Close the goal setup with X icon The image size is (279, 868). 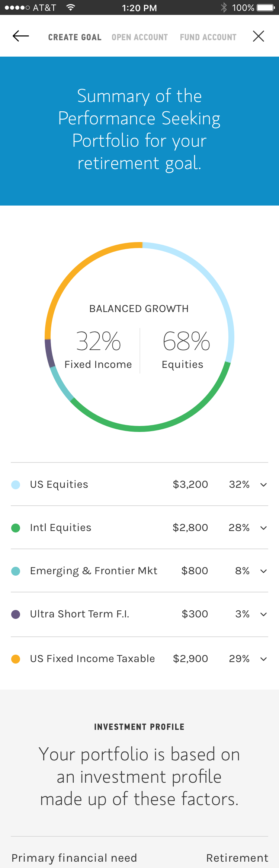[x=258, y=36]
